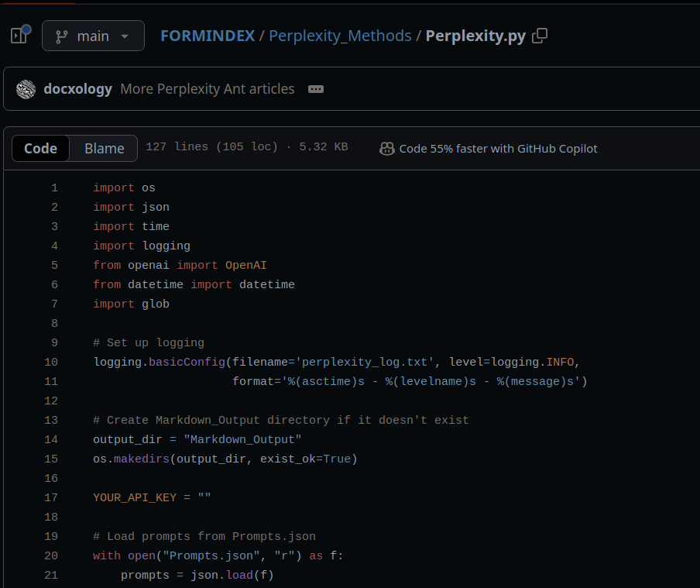
Task: Select line number 10 in the gutter
Action: pyautogui.click(x=51, y=362)
